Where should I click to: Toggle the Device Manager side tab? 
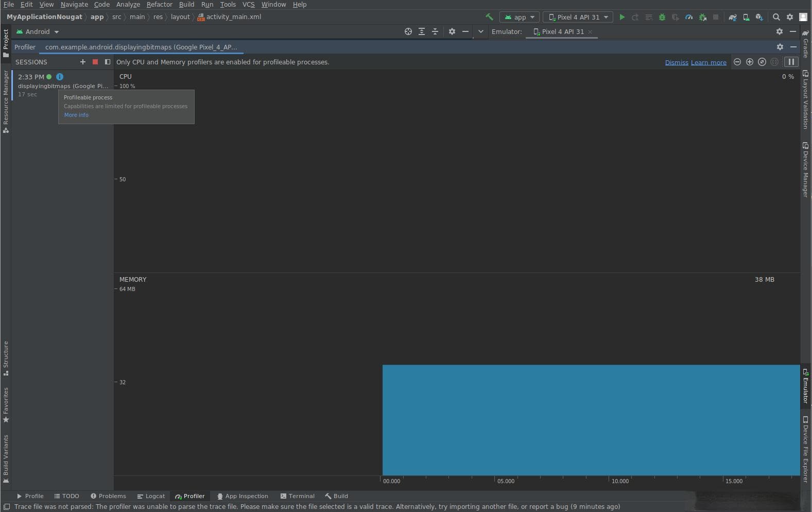[x=806, y=169]
